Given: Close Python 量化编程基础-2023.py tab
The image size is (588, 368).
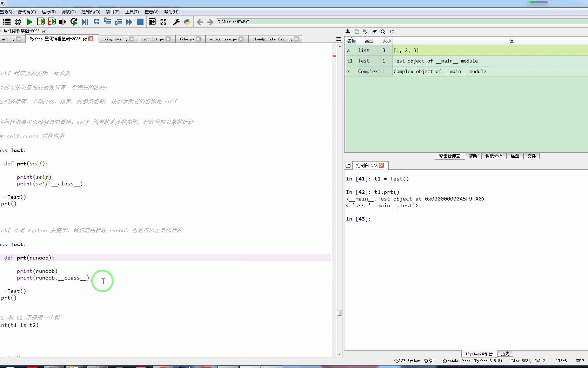Looking at the screenshot, I should click(91, 39).
